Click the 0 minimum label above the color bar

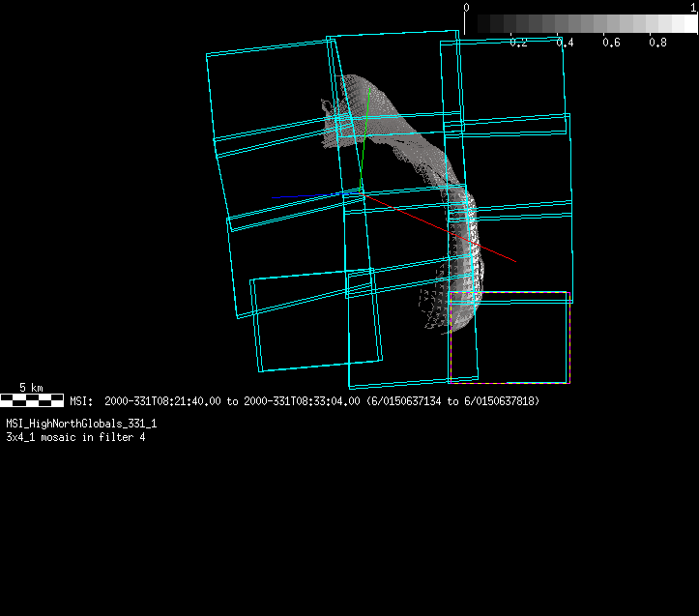[x=467, y=7]
